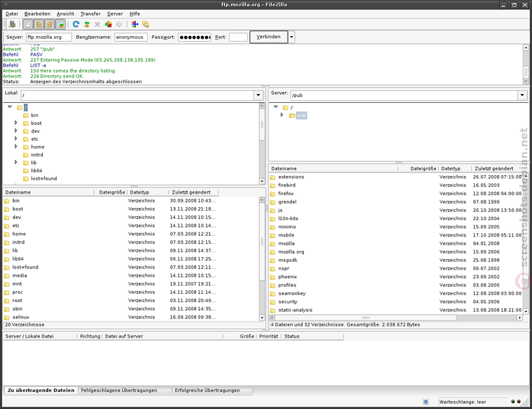The height and width of the screenshot is (409, 532).
Task: Click the Warteschlange: leer status text
Action: click(x=463, y=402)
